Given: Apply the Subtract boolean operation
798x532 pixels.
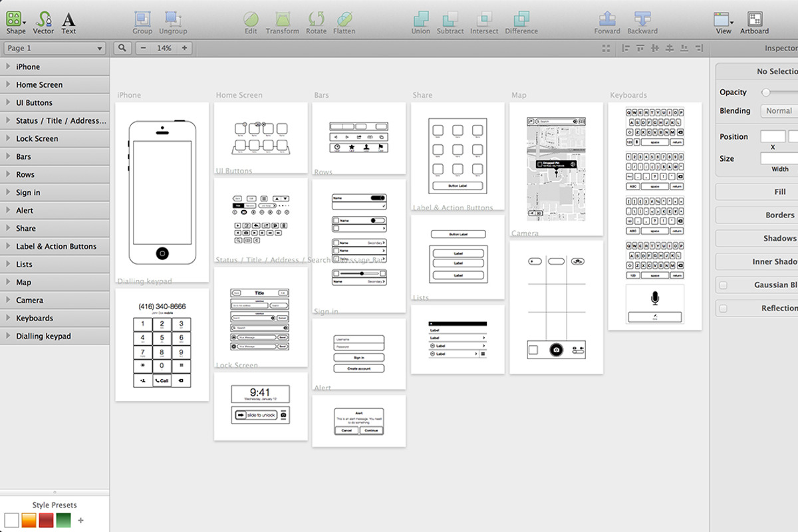Looking at the screenshot, I should point(450,22).
